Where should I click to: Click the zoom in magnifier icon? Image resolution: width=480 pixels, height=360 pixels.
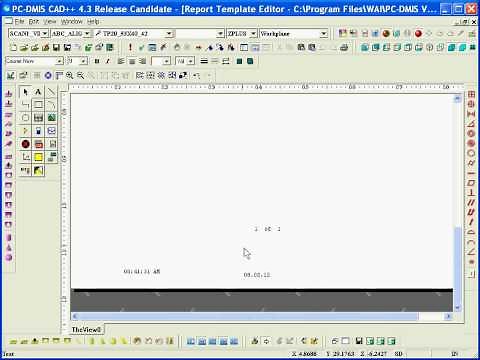(x=70, y=76)
